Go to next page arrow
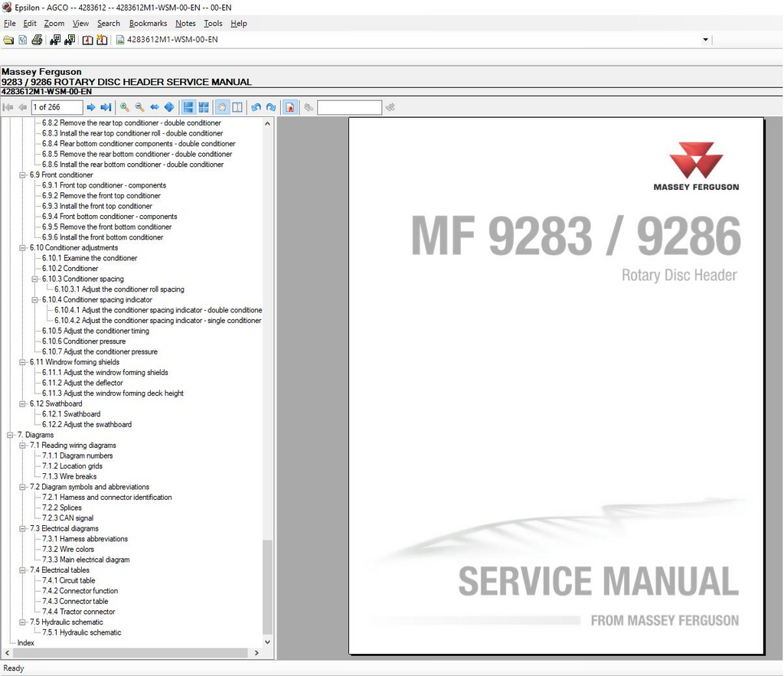 tap(91, 108)
